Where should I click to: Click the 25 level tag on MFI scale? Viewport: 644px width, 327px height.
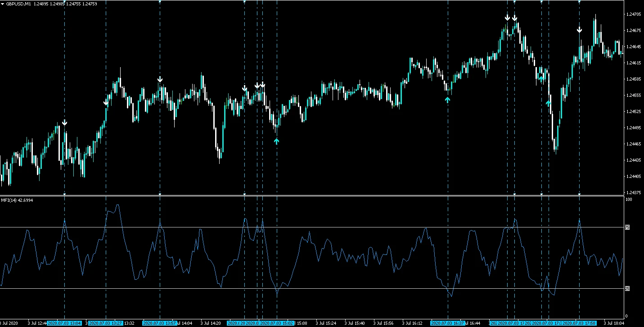tap(627, 288)
